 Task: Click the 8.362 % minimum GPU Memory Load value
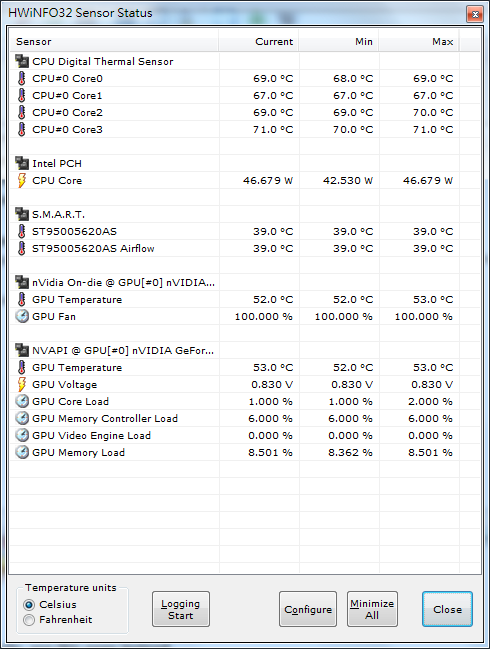(350, 452)
